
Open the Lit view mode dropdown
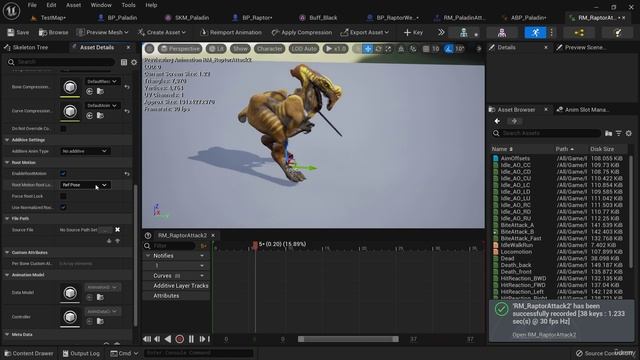pos(216,49)
